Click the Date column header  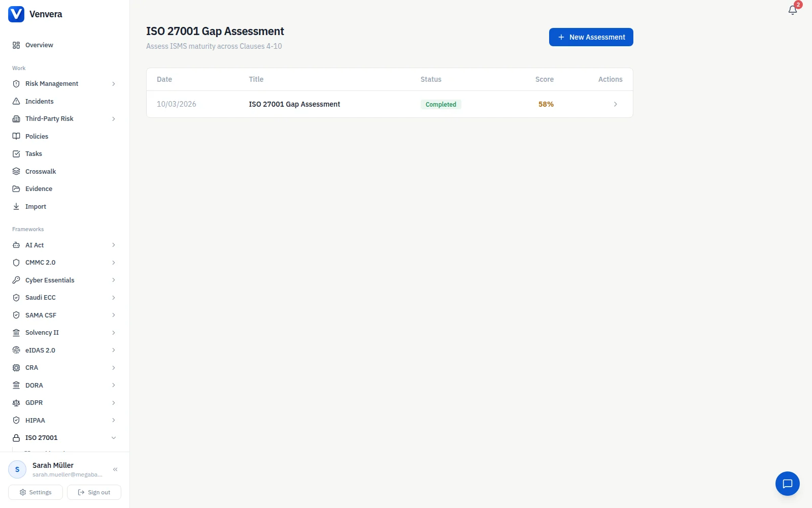click(164, 79)
